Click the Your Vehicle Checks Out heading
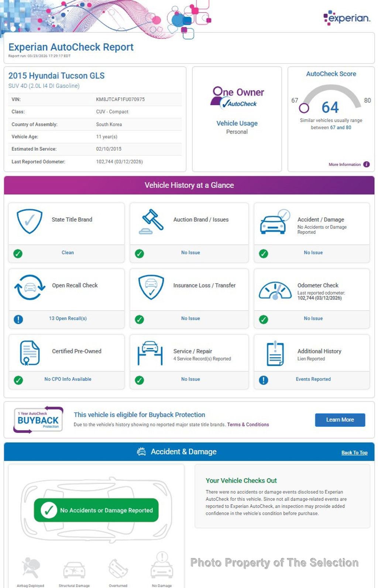 241,481
